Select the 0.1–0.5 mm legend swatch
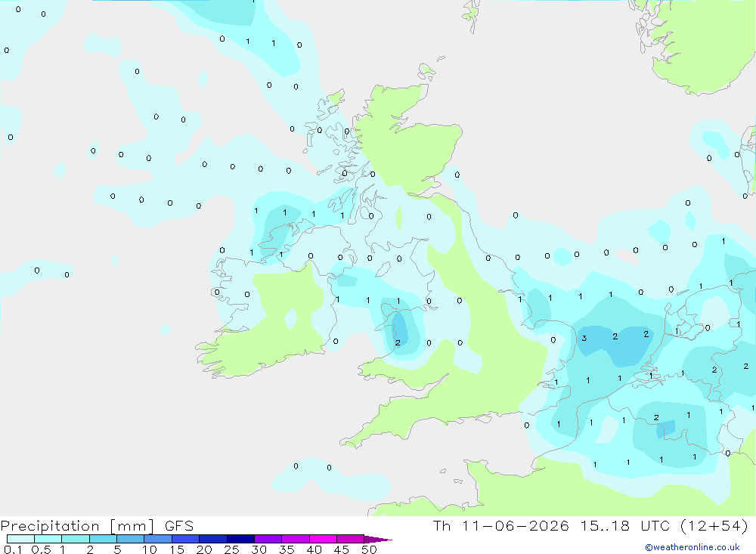The image size is (756, 554). click(x=20, y=539)
